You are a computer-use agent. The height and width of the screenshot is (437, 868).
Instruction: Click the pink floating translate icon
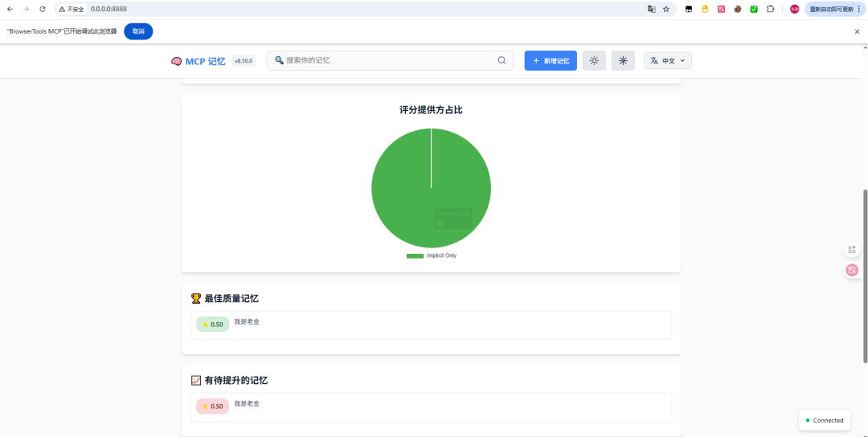(x=852, y=270)
